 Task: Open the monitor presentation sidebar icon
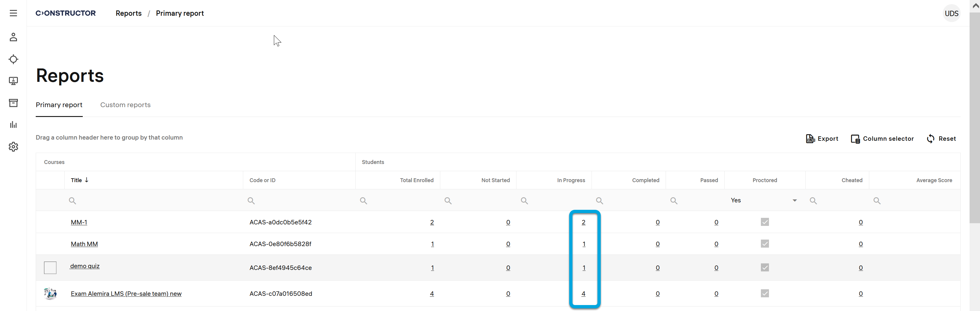(13, 81)
